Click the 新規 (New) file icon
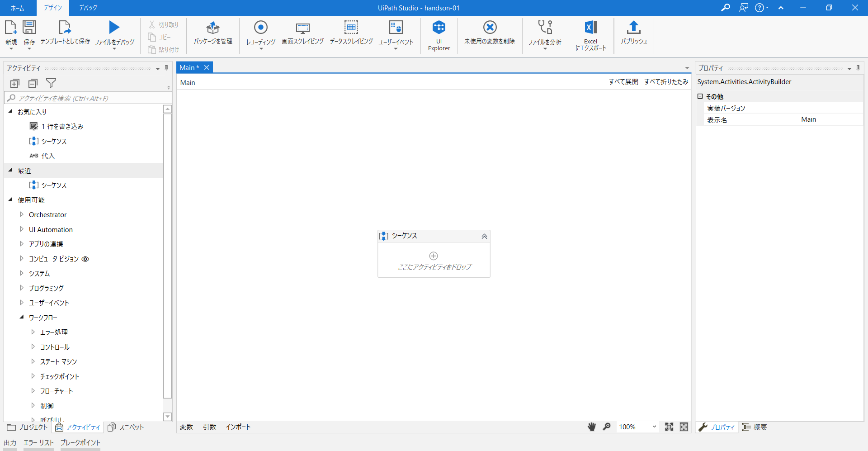 pyautogui.click(x=11, y=28)
